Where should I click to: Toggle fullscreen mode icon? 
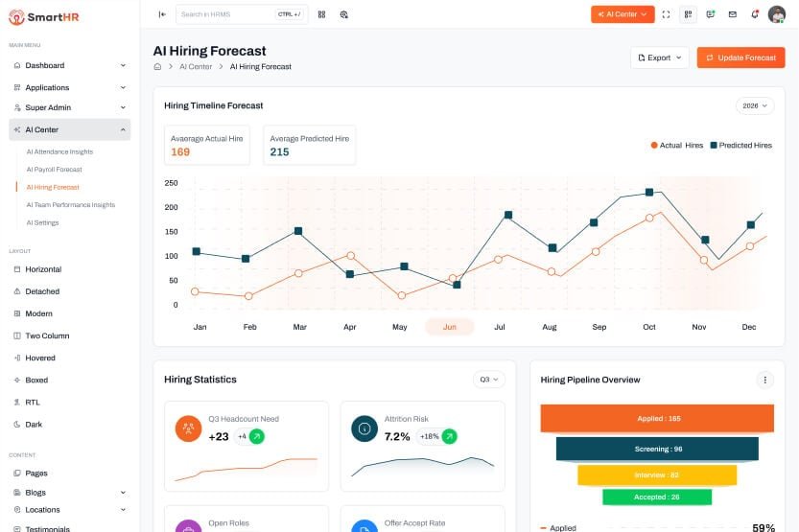(x=666, y=14)
